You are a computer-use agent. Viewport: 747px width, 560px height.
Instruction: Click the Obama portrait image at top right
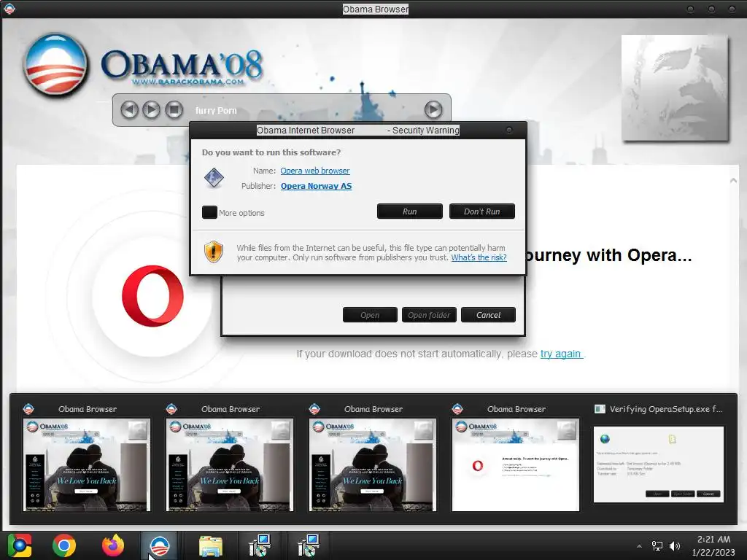click(675, 88)
